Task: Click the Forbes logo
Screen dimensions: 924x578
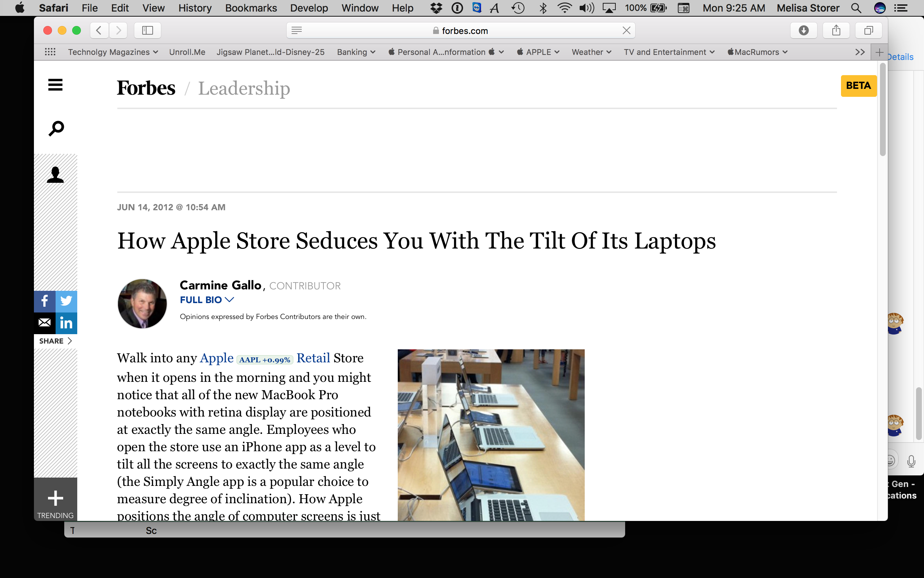Action: pyautogui.click(x=146, y=88)
